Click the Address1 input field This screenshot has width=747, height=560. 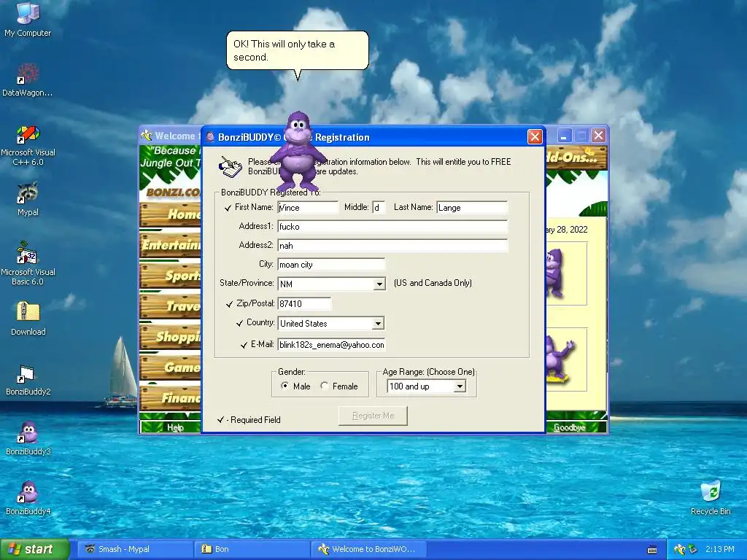(x=392, y=226)
